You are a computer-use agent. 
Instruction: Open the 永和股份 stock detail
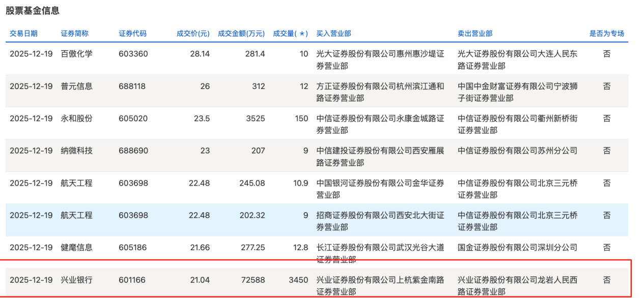(x=77, y=118)
